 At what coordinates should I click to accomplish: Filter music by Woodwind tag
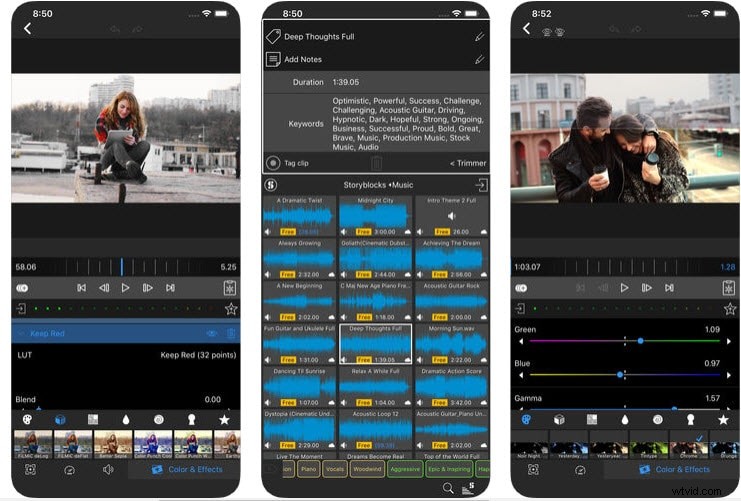coord(367,469)
